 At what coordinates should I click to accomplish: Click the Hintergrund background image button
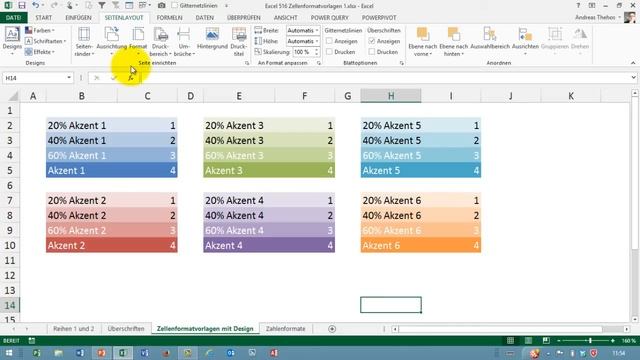click(x=212, y=39)
